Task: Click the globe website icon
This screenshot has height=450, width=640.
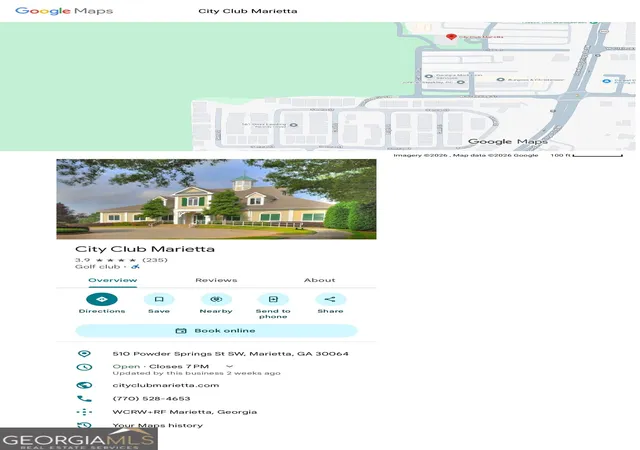Action: 84,385
